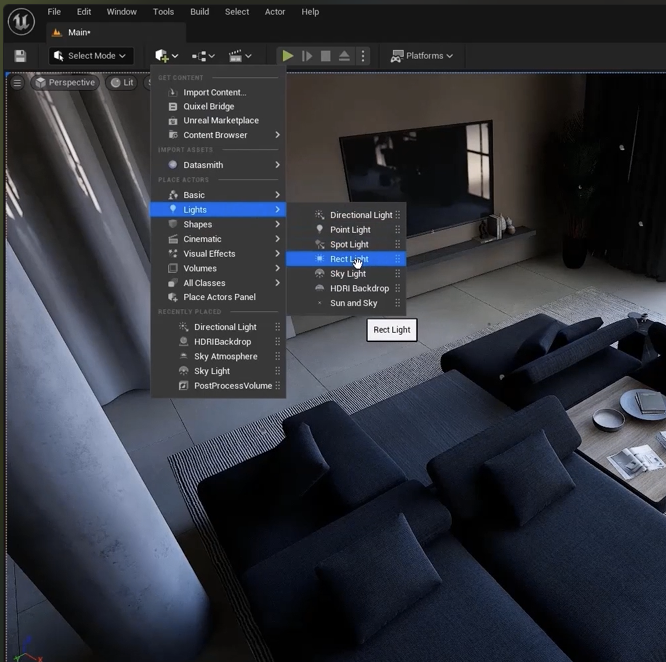Open the Actor menu
The width and height of the screenshot is (666, 662).
point(275,12)
